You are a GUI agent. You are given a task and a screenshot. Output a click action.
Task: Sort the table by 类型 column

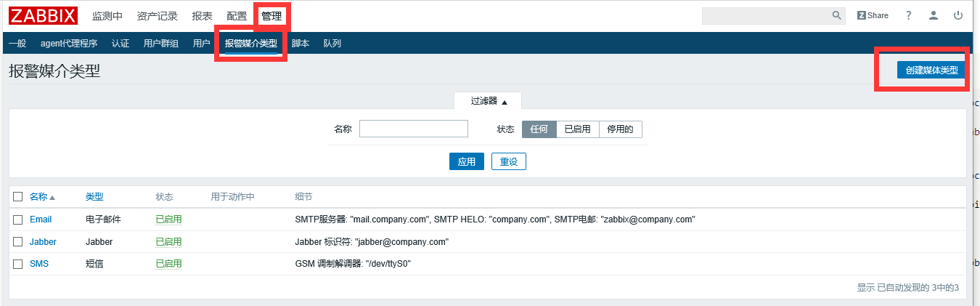94,197
